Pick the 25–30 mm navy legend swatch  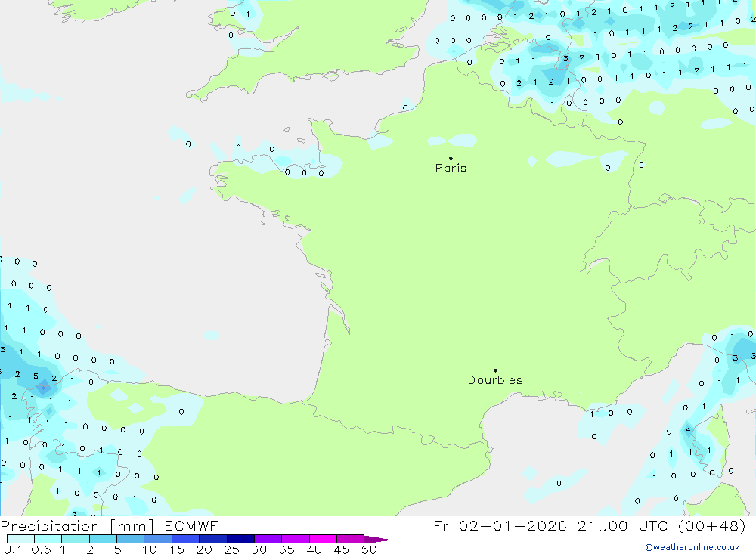pyautogui.click(x=240, y=539)
